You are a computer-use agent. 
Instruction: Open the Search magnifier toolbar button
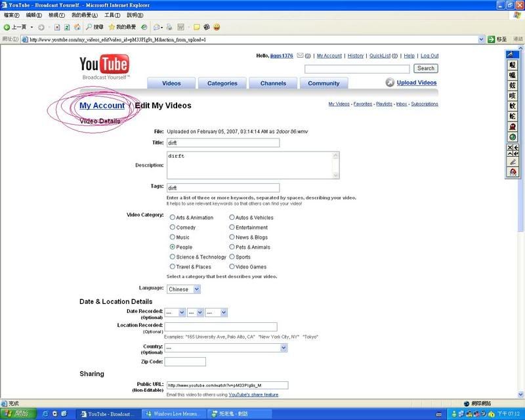(94, 27)
